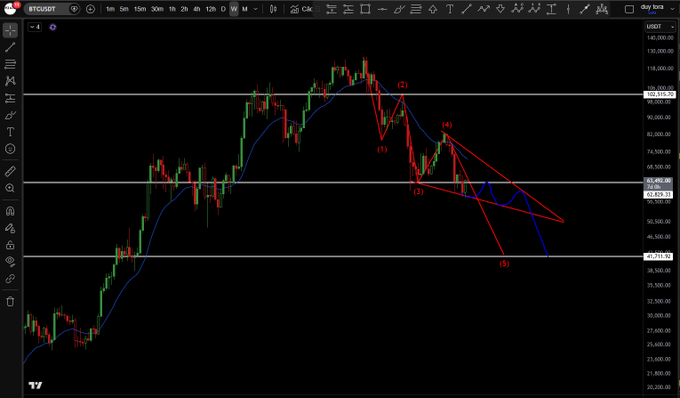
Task: Switch to the 5m timeframe
Action: click(x=124, y=9)
